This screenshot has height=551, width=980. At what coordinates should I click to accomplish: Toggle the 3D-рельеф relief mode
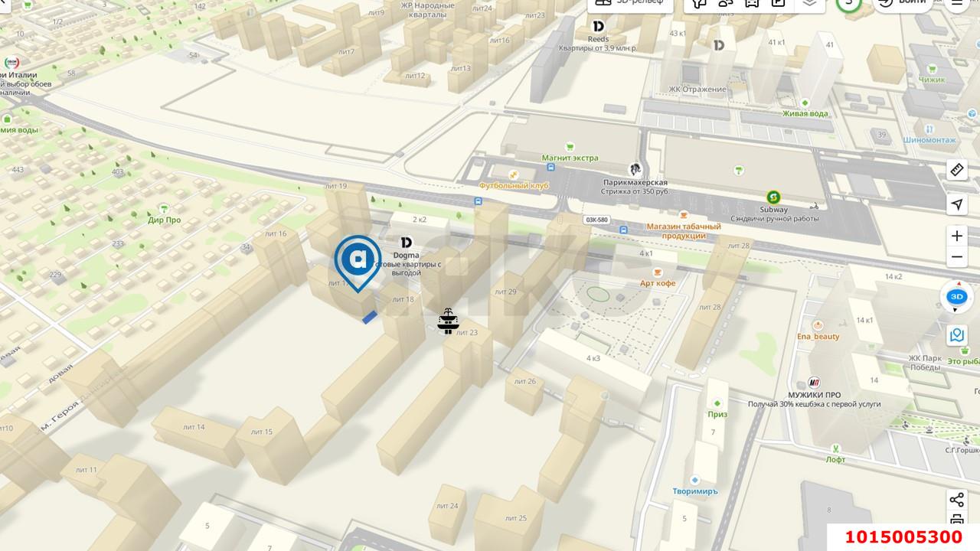point(630,3)
